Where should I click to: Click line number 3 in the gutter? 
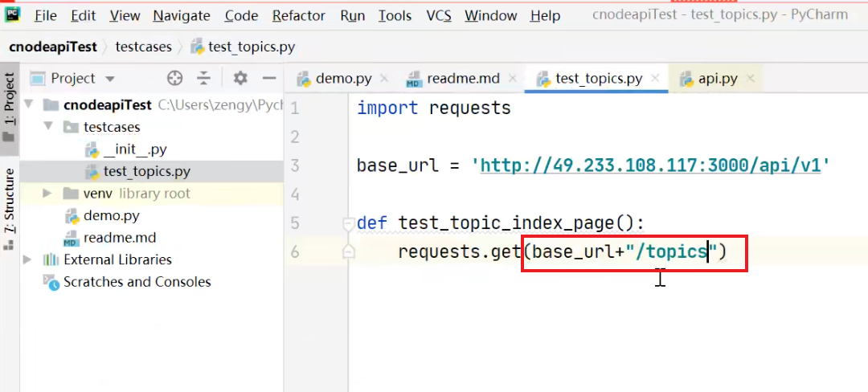coord(294,165)
